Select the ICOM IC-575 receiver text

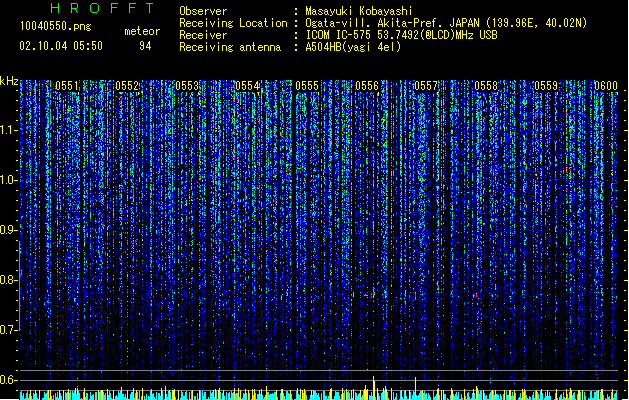pos(401,35)
